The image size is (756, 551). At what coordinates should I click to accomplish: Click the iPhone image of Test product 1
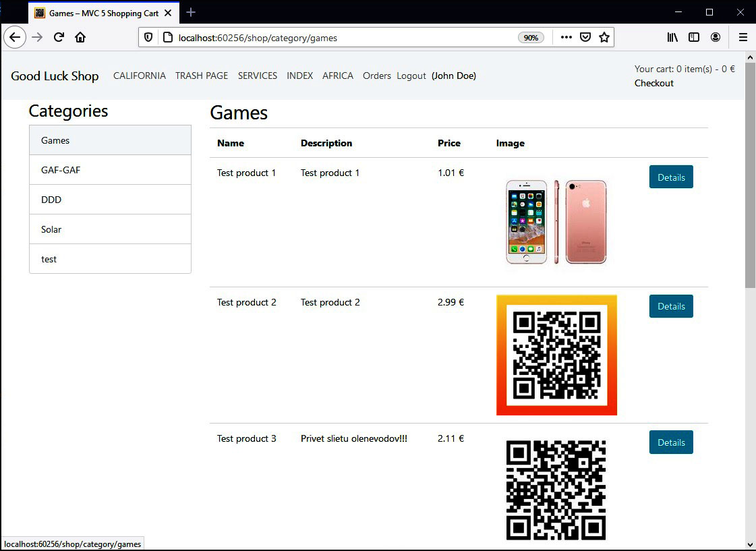[x=556, y=222]
